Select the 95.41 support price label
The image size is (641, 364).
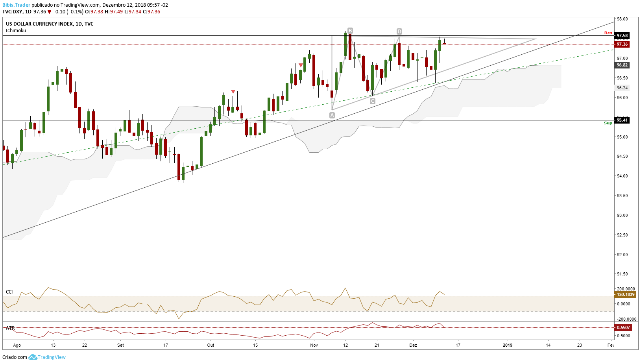622,120
